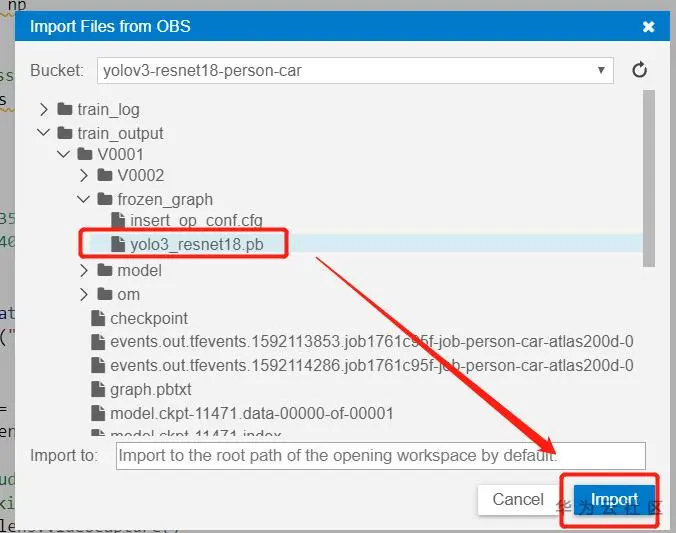Viewport: 676px width, 533px height.
Task: Click the insert_op_conf.cfg file icon
Action: (118, 220)
